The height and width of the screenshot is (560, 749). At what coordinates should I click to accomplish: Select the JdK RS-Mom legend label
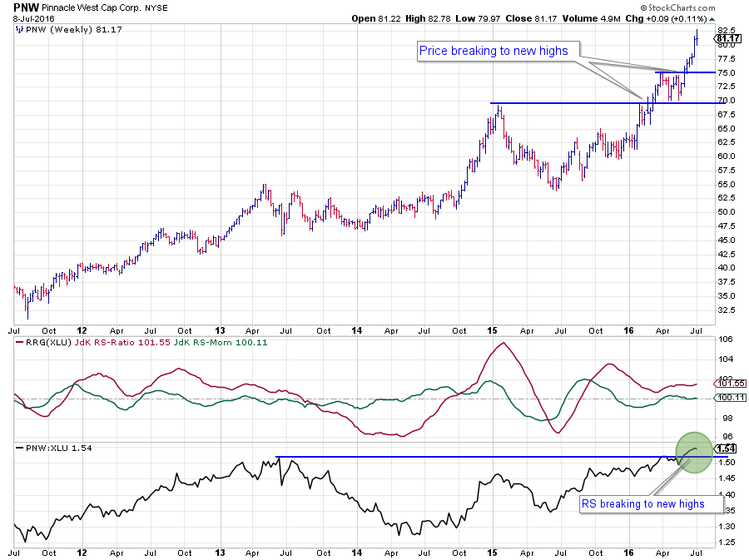[173, 343]
